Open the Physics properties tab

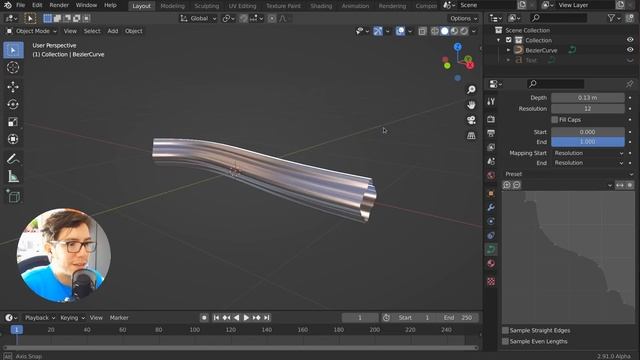click(491, 221)
